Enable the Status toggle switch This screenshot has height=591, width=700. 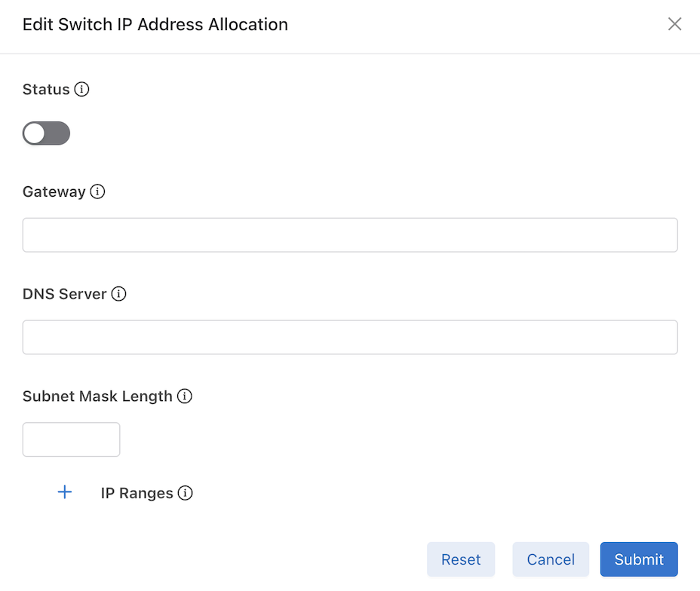click(x=46, y=133)
